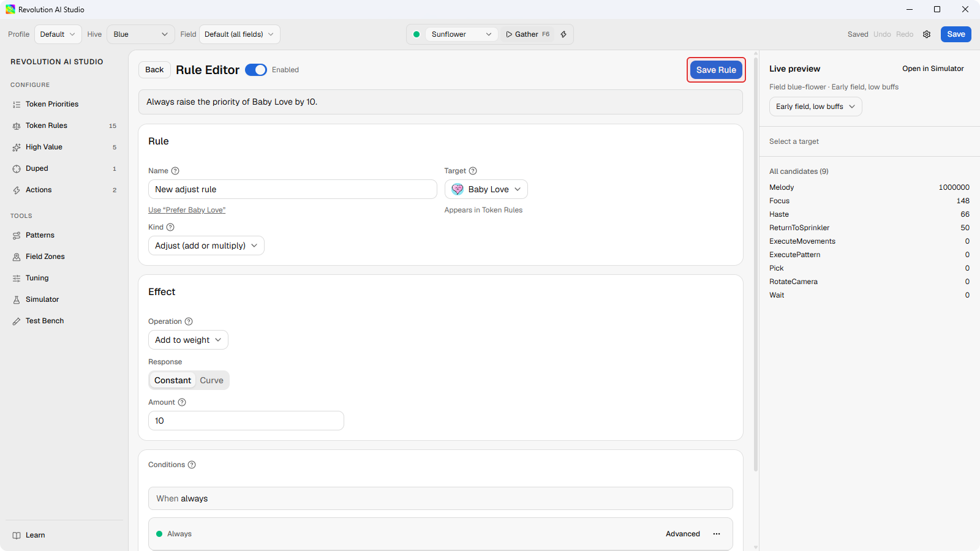
Task: Open the Profile Default dropdown
Action: click(x=58, y=34)
